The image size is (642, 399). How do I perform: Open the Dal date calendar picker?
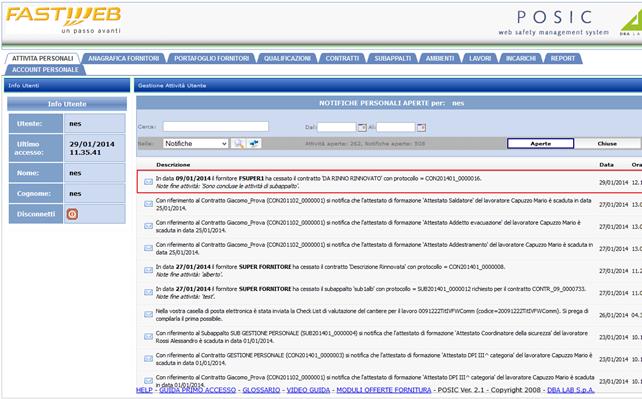point(362,127)
